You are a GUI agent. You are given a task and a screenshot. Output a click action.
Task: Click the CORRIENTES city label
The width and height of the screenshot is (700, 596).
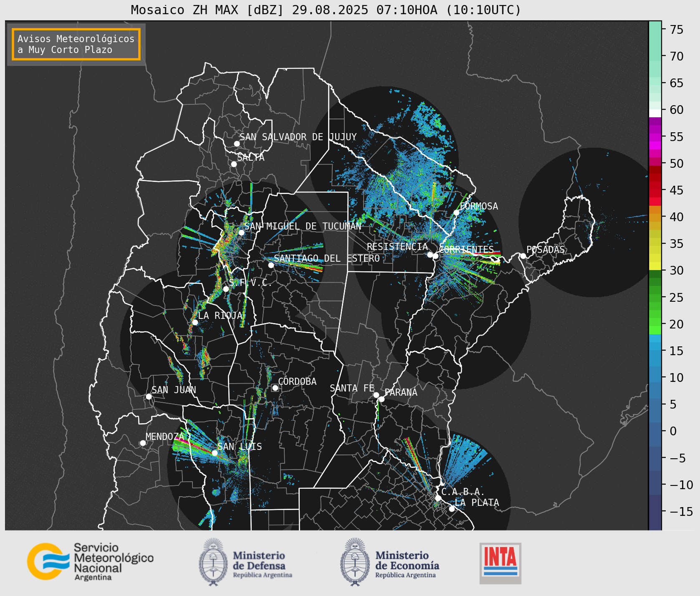467,250
